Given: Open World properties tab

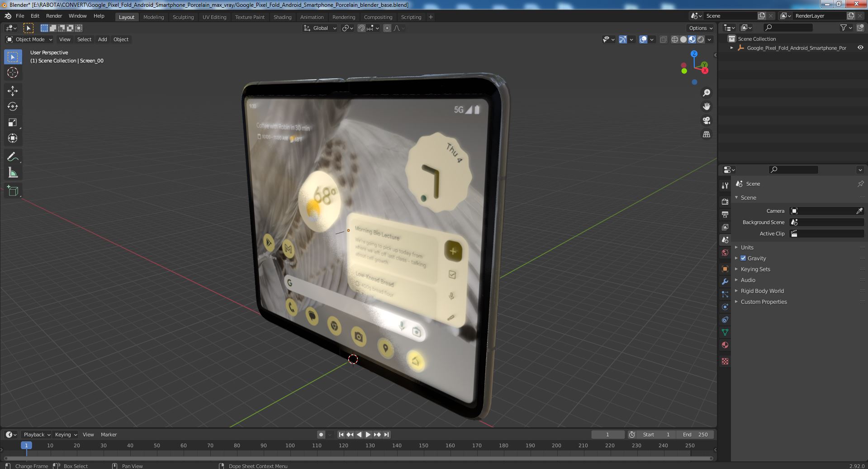Looking at the screenshot, I should pos(725,253).
